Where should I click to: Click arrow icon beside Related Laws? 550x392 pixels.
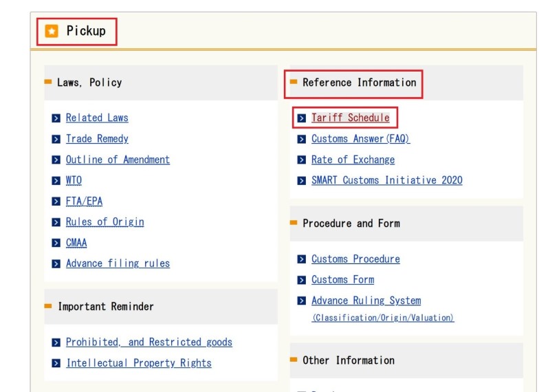[x=56, y=118]
